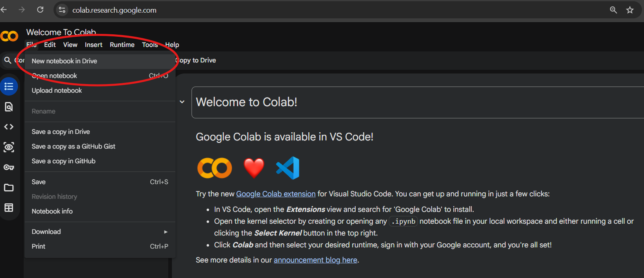
Task: Click the .ipynb inline code text
Action: [x=403, y=222]
